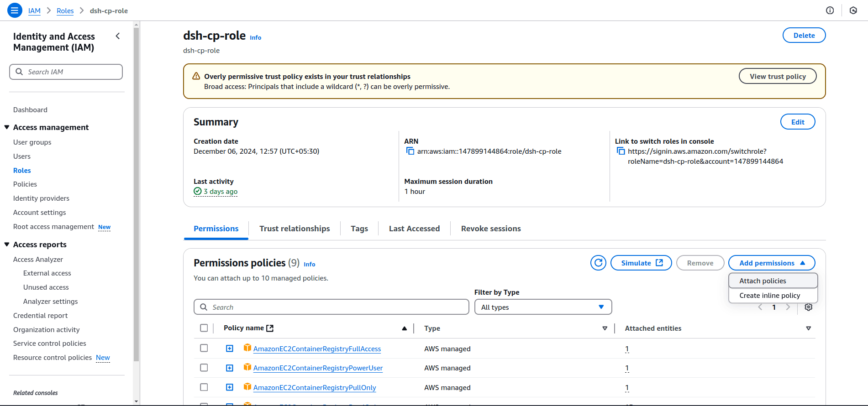The image size is (868, 406).
Task: Open Dashboard in sidebar
Action: [x=30, y=109]
